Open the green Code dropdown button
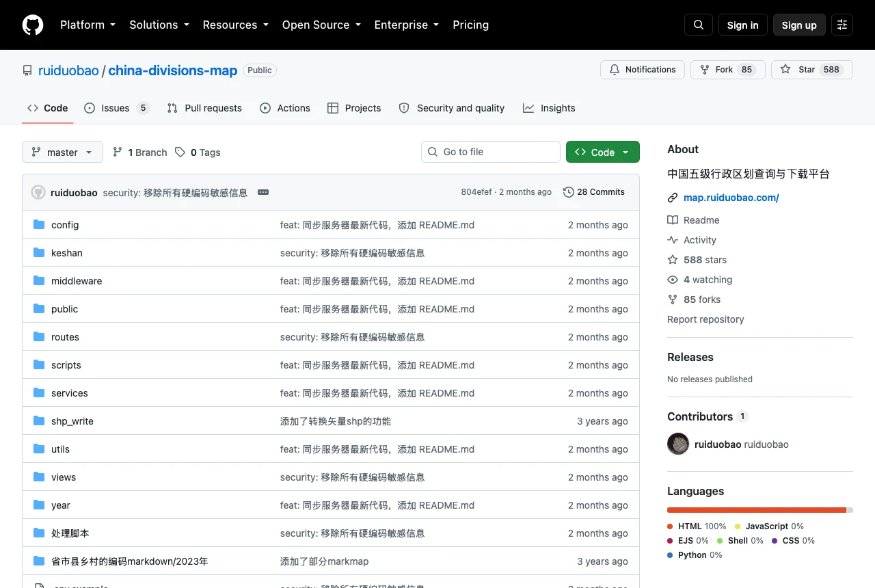 coord(603,152)
